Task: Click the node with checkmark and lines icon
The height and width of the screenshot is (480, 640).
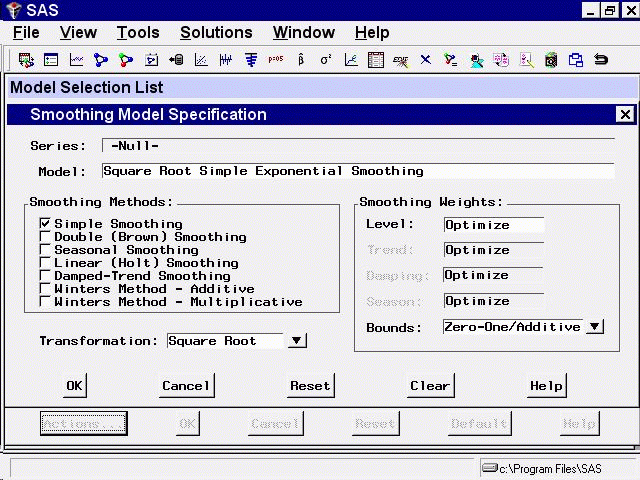Action: 451,60
